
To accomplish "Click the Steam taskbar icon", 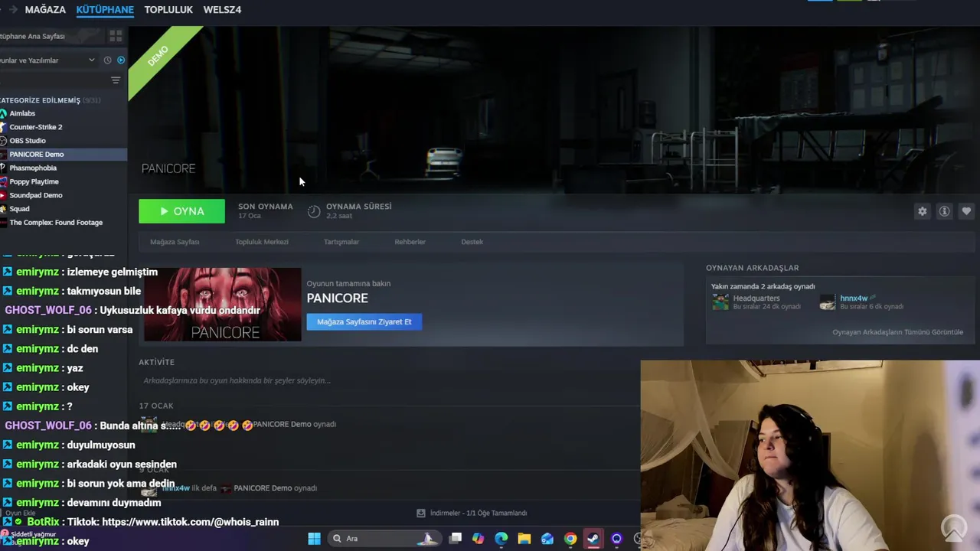I will click(593, 539).
